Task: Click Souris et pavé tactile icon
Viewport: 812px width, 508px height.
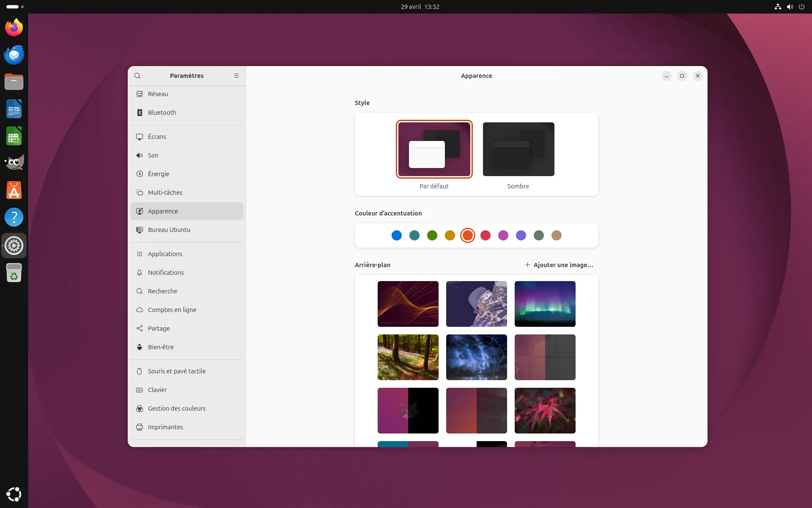Action: pos(140,371)
